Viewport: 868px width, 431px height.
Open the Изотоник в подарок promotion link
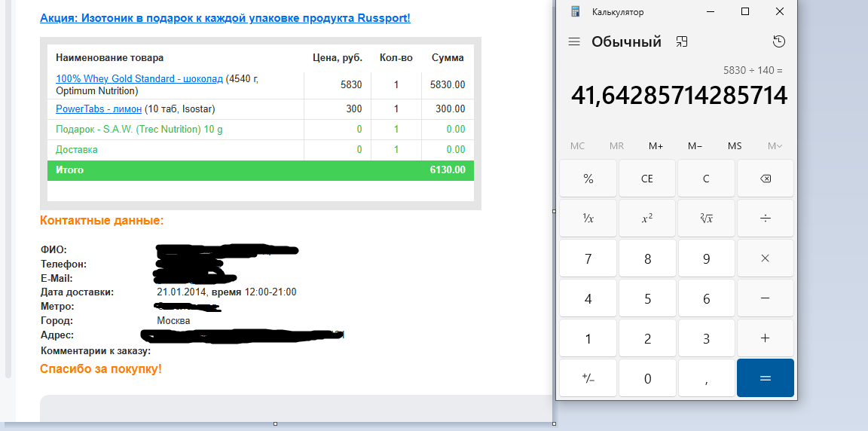(225, 18)
